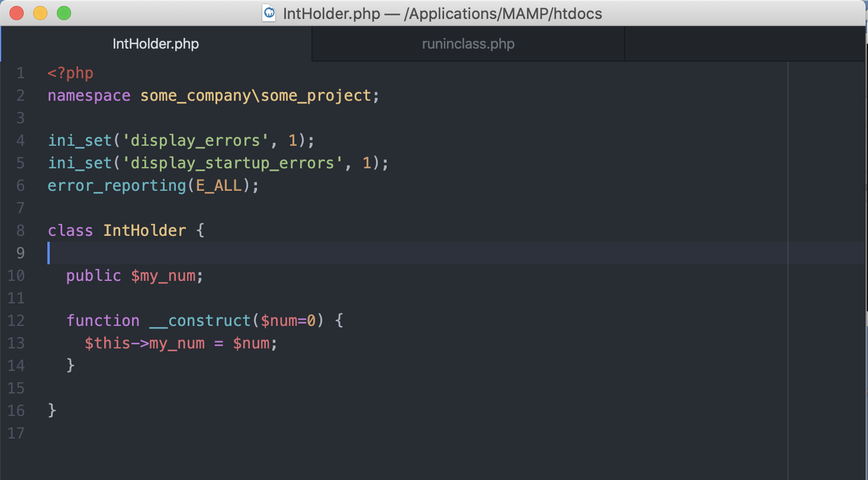Click the $this->my_num assignment on line 13

click(x=144, y=343)
